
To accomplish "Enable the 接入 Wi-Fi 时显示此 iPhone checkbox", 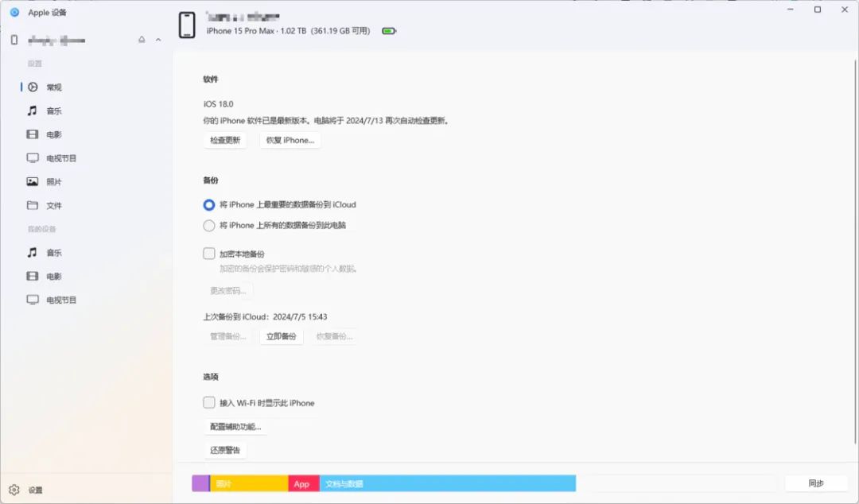I will click(x=208, y=403).
